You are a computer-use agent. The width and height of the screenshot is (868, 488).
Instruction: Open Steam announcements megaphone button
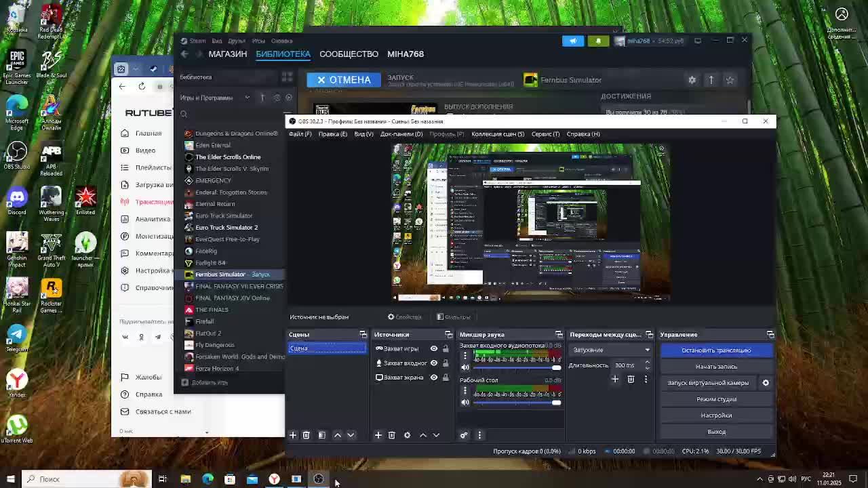(573, 41)
